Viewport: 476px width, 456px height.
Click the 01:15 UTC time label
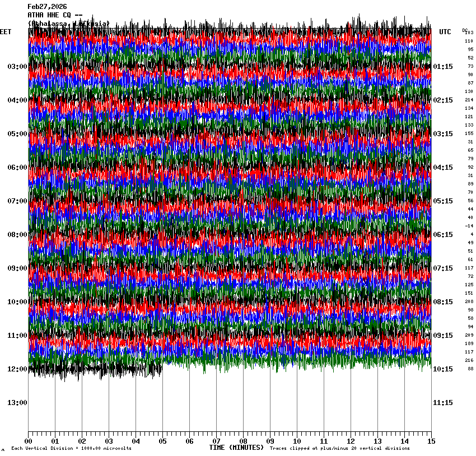[443, 67]
